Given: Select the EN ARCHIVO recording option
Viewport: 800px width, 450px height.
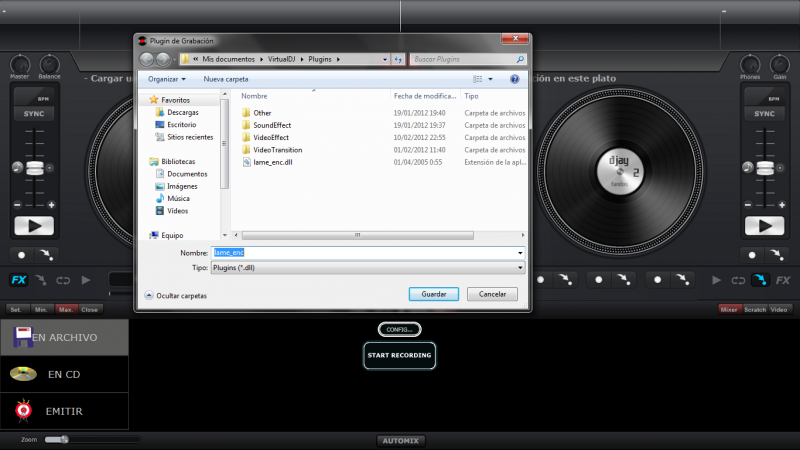Looking at the screenshot, I should [x=64, y=337].
